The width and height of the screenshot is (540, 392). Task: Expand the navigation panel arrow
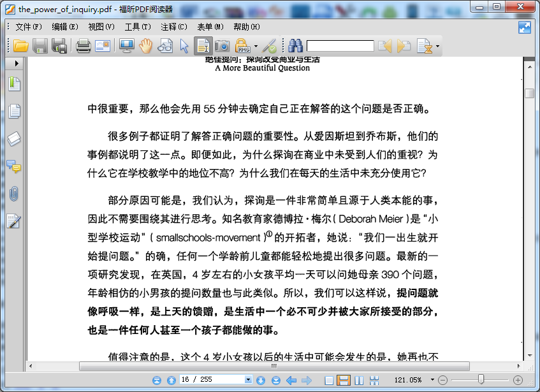point(16,63)
